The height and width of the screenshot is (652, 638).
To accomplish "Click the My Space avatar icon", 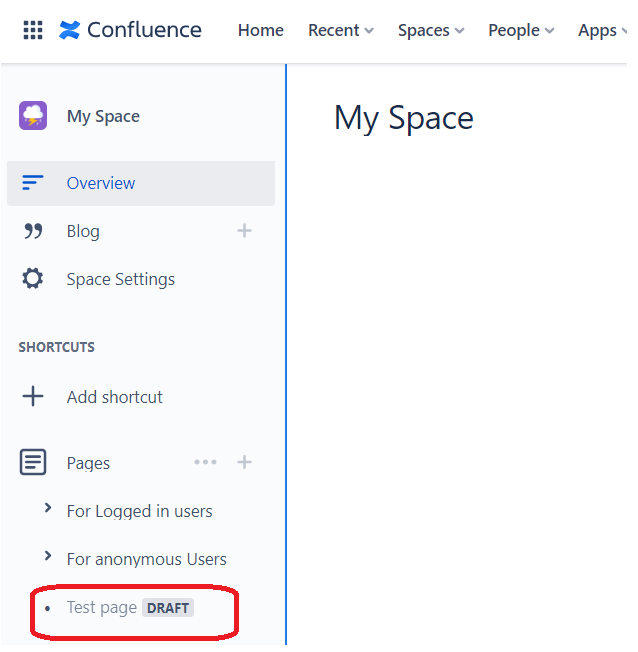I will click(x=33, y=116).
